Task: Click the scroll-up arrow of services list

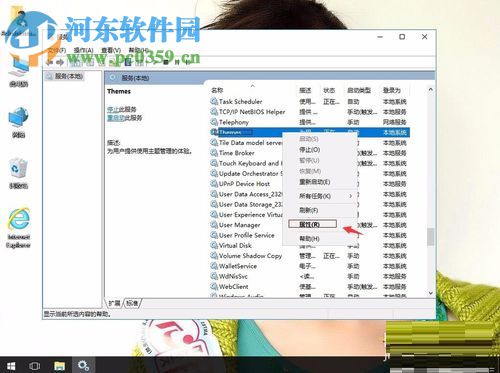Action: (430, 89)
